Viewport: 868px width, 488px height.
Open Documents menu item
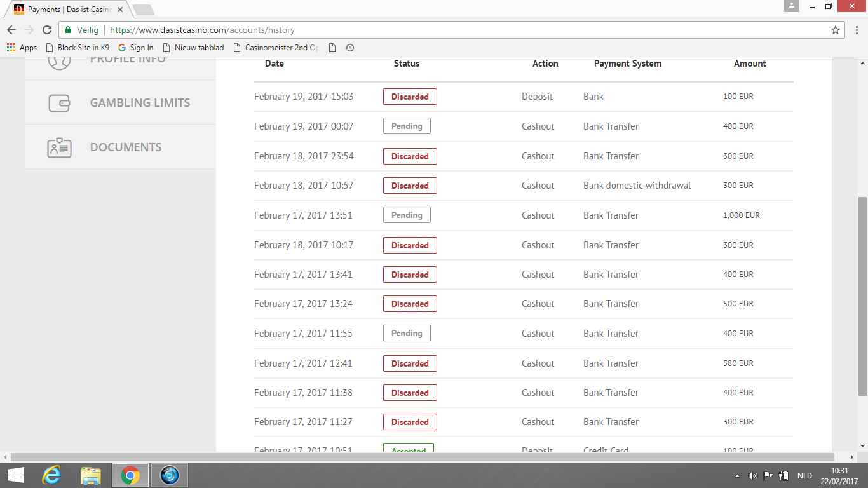(x=121, y=147)
